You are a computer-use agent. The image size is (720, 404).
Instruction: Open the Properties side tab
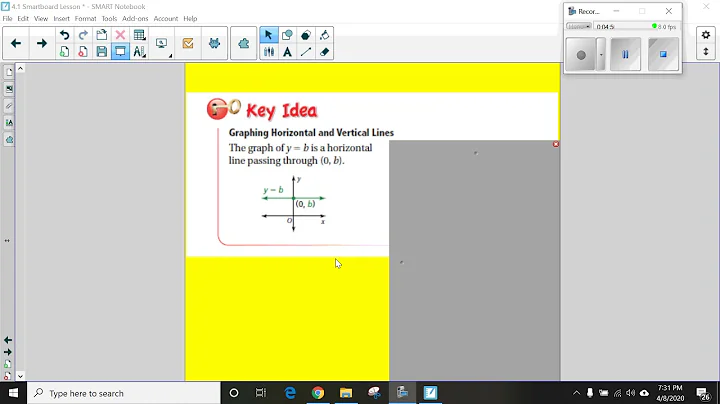point(9,122)
